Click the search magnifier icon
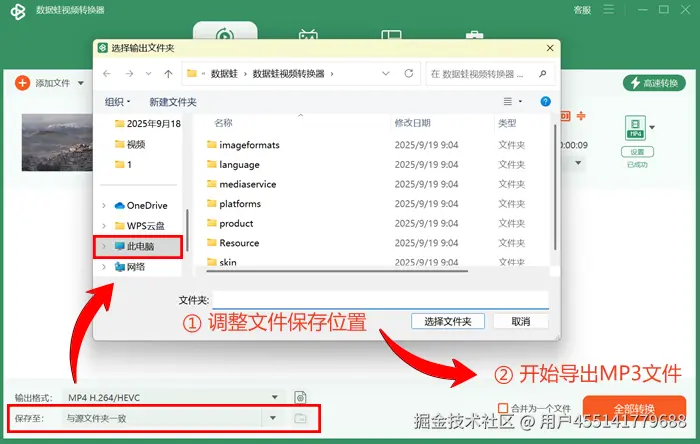 (543, 74)
